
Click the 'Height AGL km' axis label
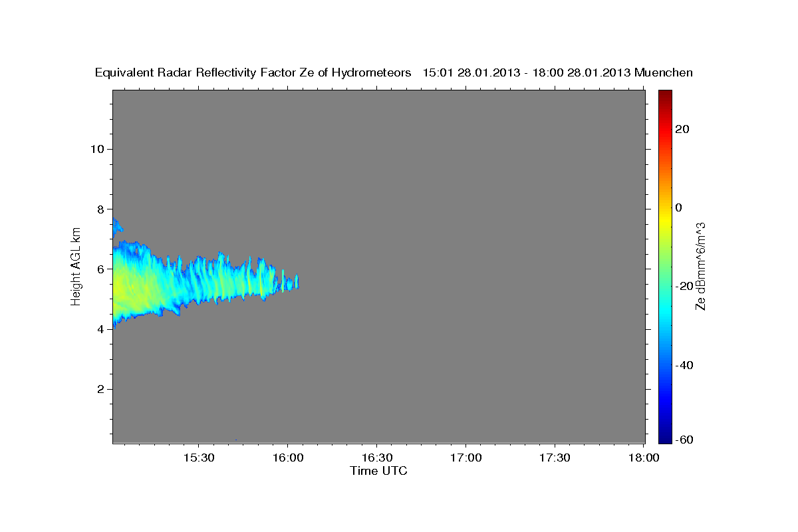[76, 267]
